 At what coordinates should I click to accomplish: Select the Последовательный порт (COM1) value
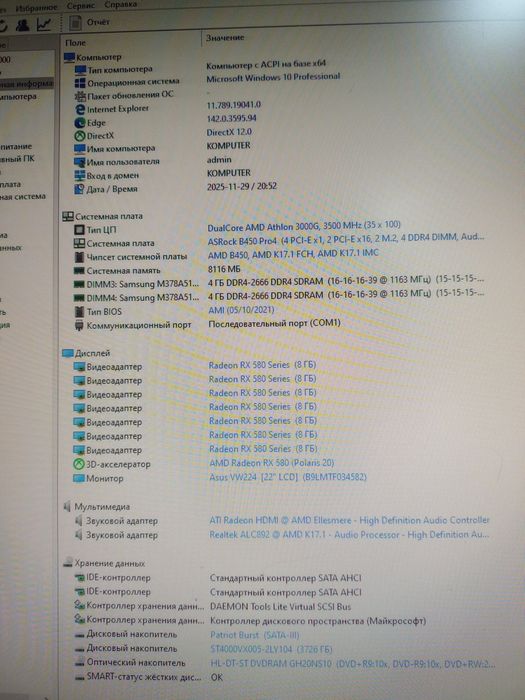(x=274, y=323)
